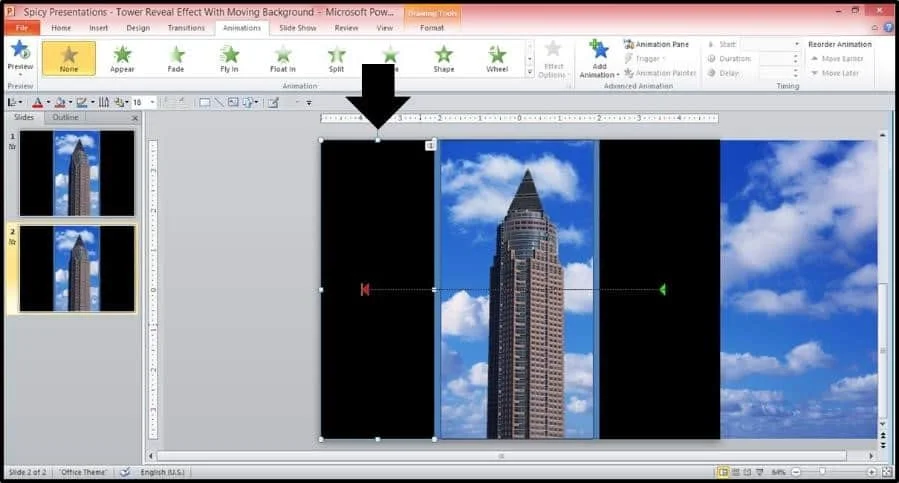Select the None animation effect
This screenshot has width=899, height=483.
[x=69, y=59]
